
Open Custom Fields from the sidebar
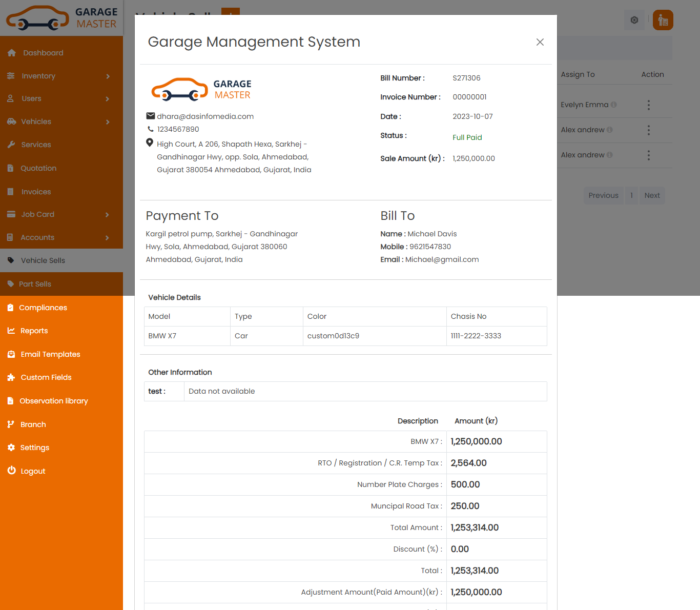[x=46, y=377]
